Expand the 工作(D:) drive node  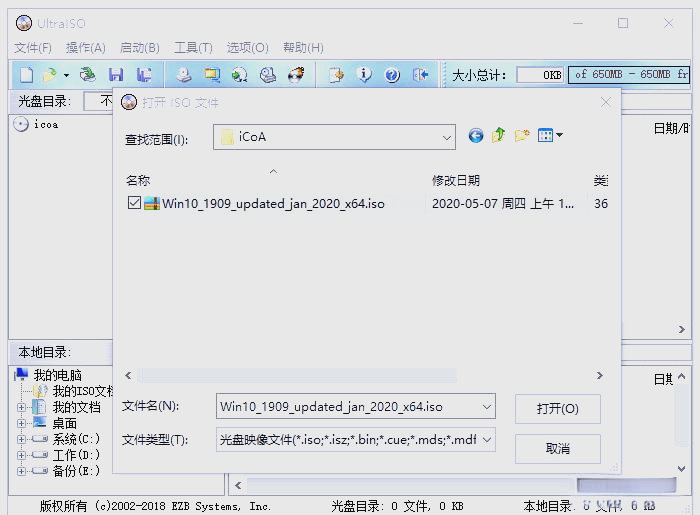pos(21,455)
